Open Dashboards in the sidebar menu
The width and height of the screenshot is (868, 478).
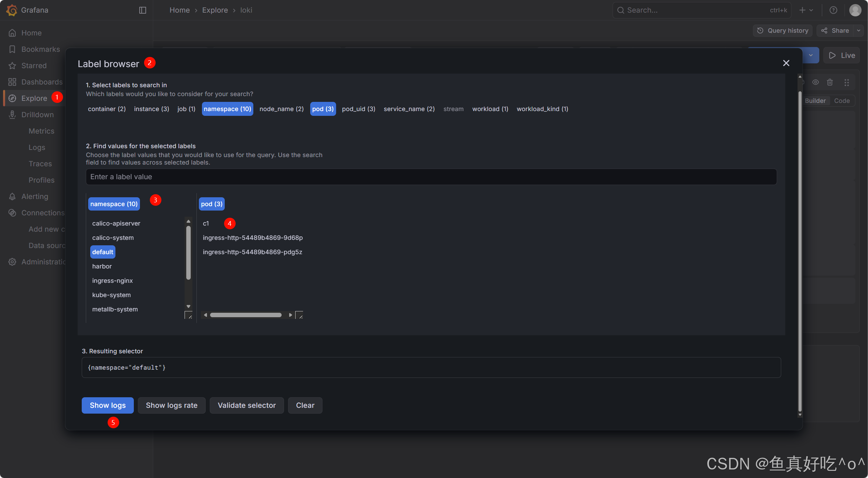pos(42,82)
